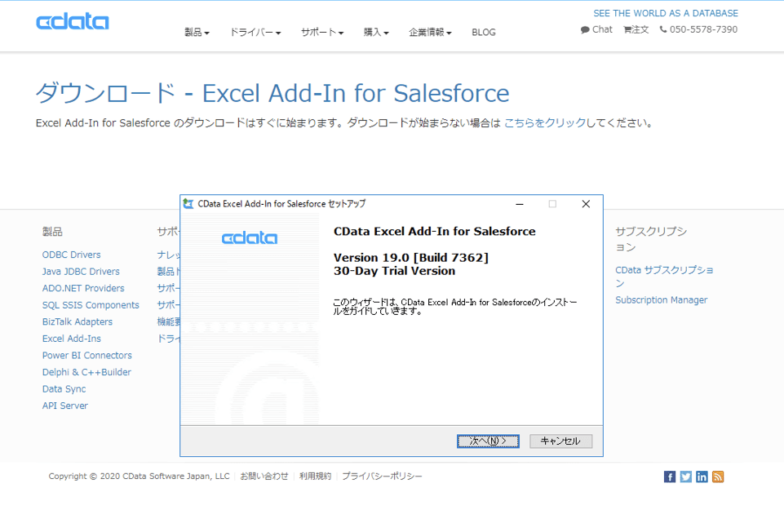Open the API Server footer link
784x532 pixels.
point(65,406)
